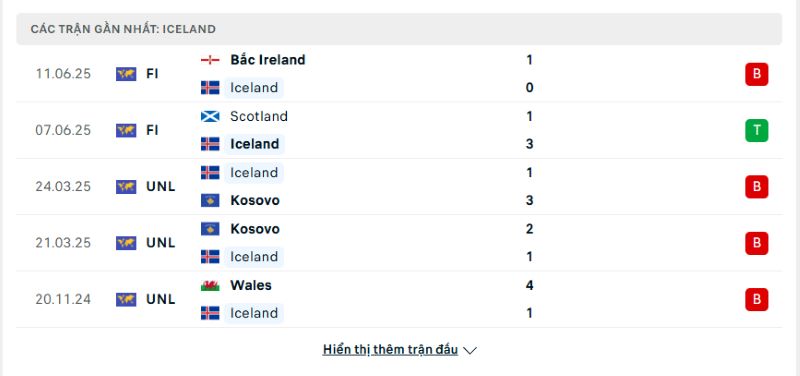This screenshot has width=800, height=376.
Task: Open the Scotland team name
Action: 259,116
